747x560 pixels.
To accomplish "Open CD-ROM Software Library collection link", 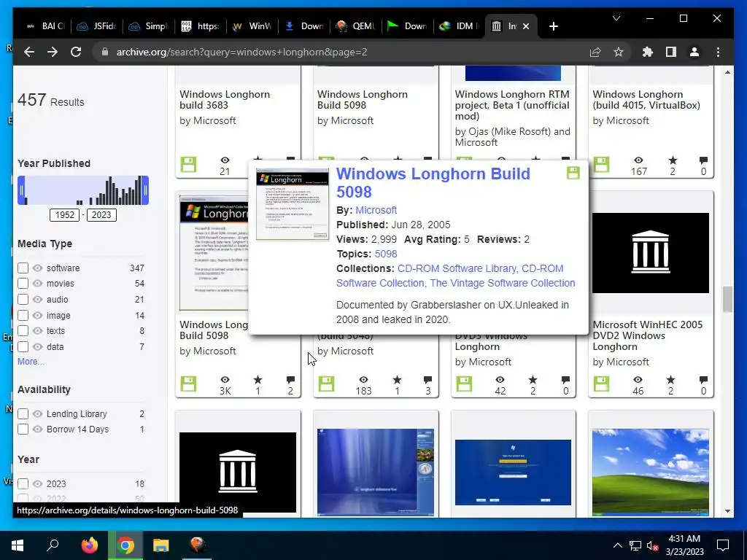I will (x=457, y=268).
